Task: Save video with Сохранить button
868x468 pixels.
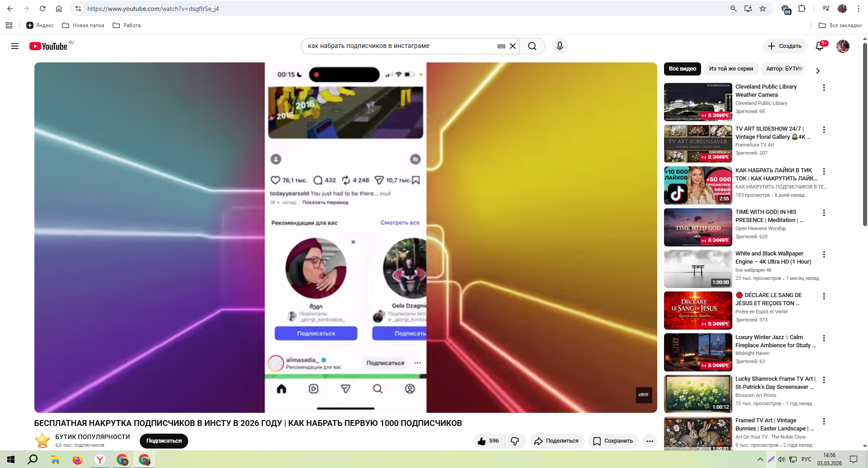Action: pos(613,441)
